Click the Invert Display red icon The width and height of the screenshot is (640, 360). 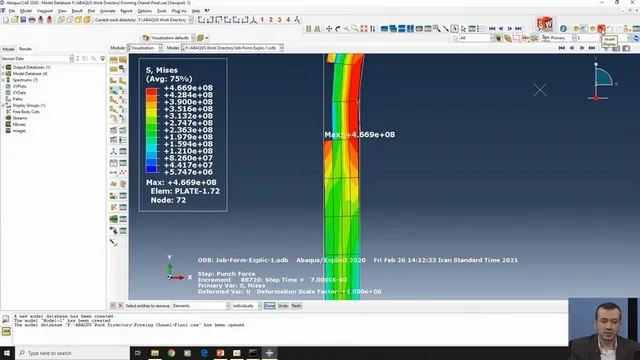tap(601, 29)
